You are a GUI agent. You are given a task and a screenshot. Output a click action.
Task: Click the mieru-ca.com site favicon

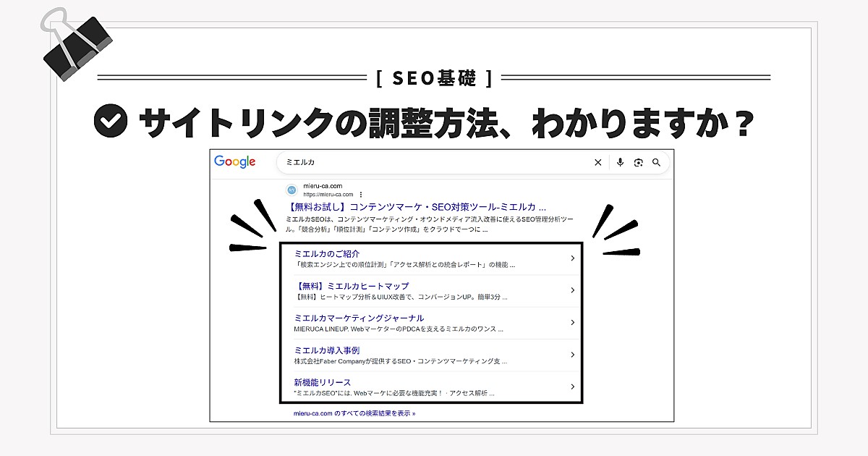[292, 190]
